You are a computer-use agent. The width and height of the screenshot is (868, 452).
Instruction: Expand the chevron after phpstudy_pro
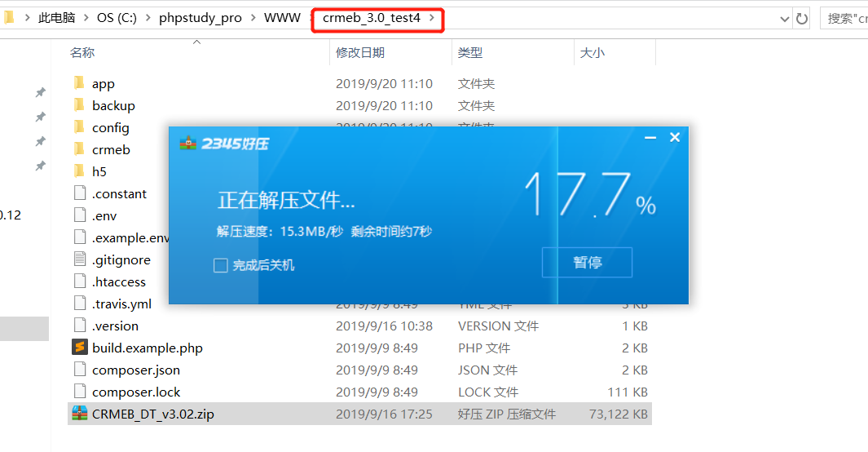253,18
